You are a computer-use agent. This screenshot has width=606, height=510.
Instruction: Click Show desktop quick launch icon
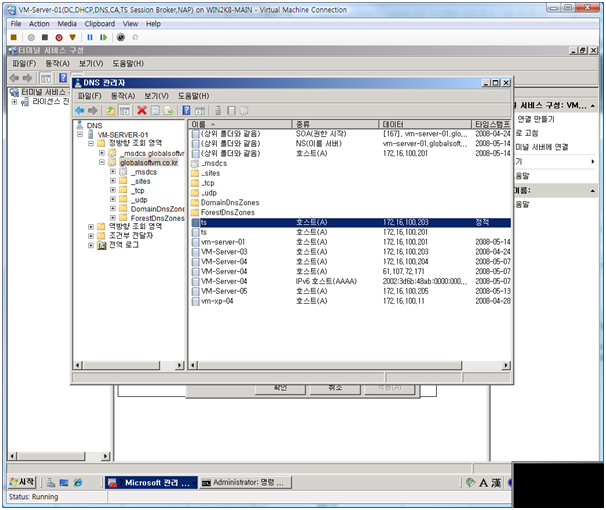64,483
